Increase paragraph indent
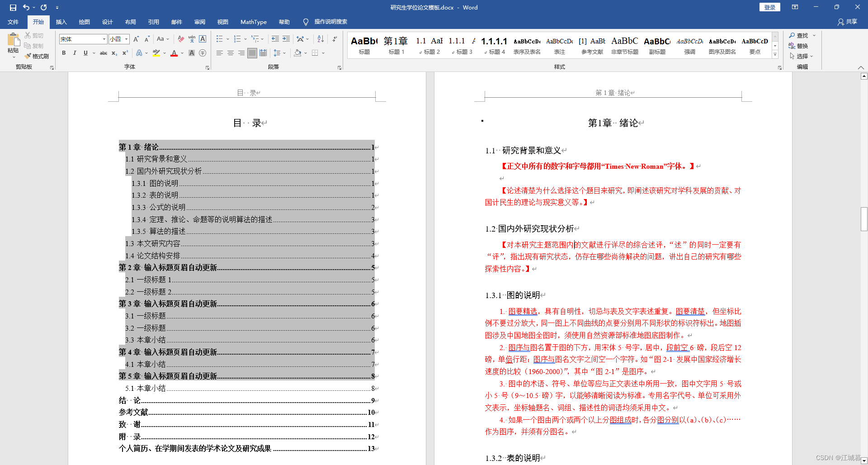The image size is (868, 465). pos(286,39)
